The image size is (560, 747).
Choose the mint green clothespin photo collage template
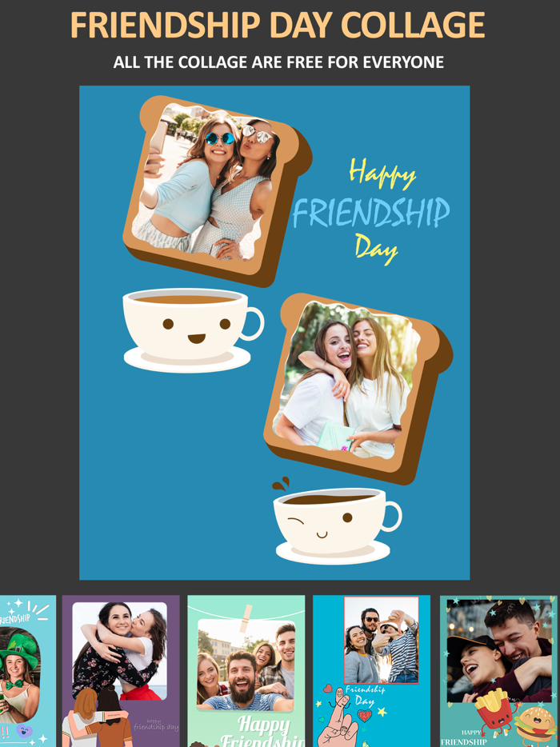pos(246,671)
